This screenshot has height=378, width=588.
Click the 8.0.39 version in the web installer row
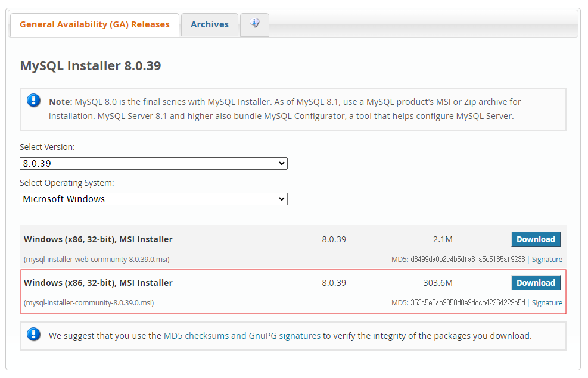coord(334,240)
